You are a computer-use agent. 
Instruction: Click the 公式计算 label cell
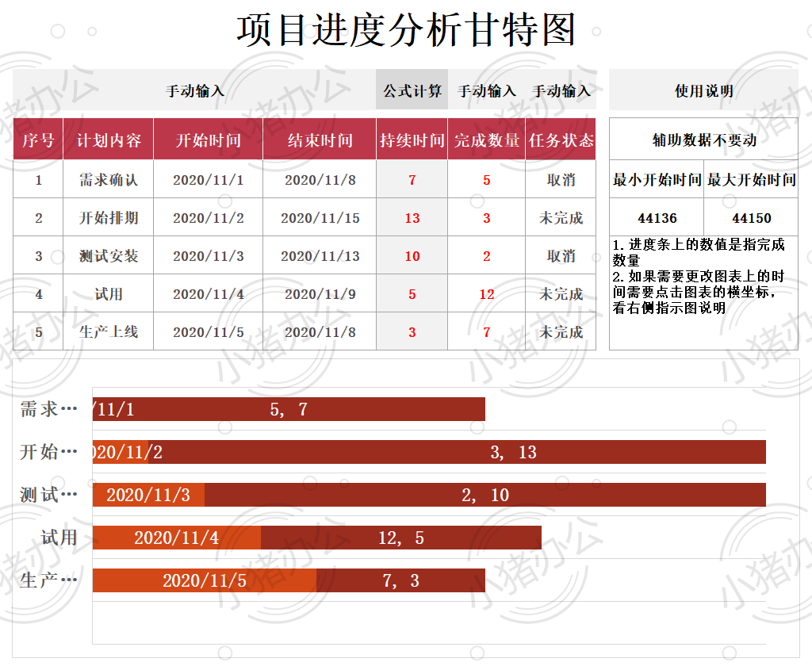[412, 90]
